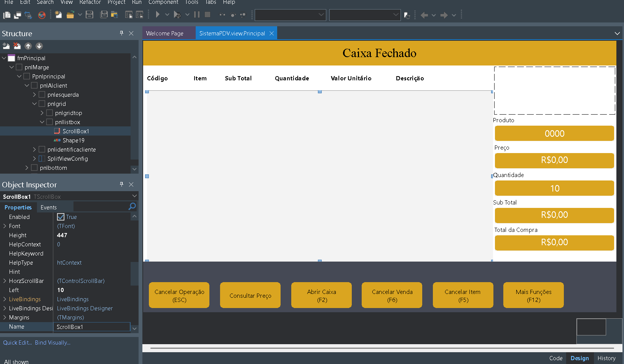Click Add File to Project icon
Viewport: 624px width, 364px height.
[x=129, y=15]
